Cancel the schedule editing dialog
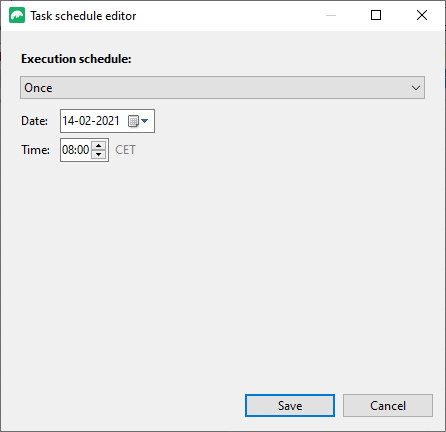 click(388, 406)
